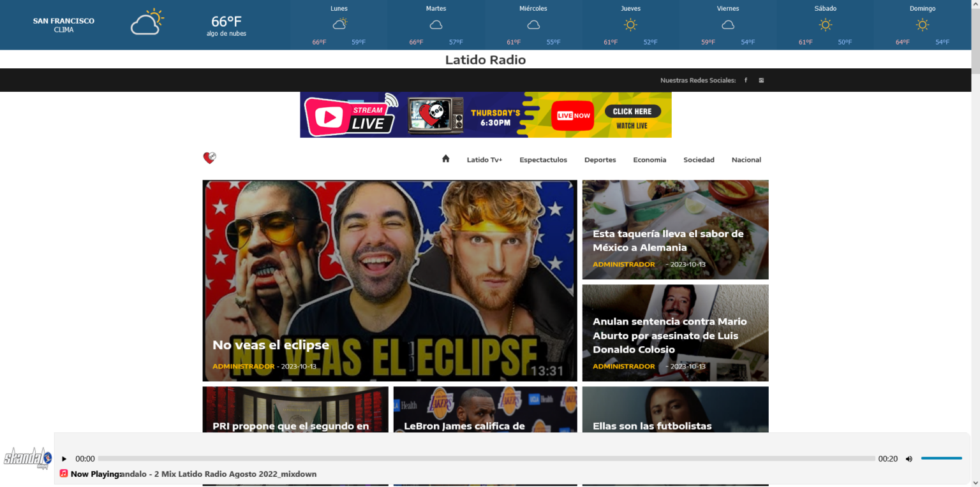Click the eclipse article main thumbnail image

point(390,280)
